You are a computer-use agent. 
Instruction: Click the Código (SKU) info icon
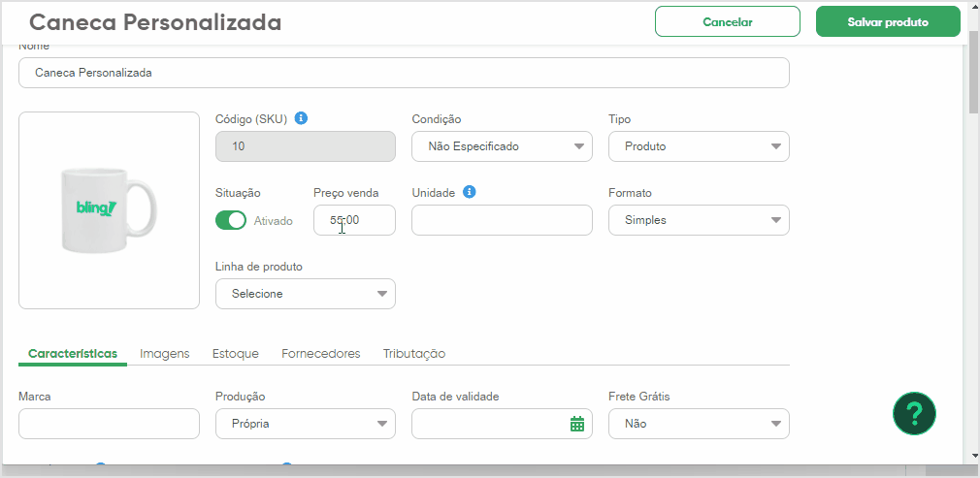click(x=301, y=118)
